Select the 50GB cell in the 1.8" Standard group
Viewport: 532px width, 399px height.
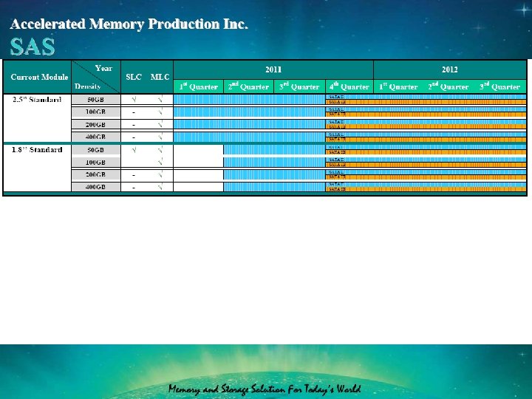tap(95, 149)
